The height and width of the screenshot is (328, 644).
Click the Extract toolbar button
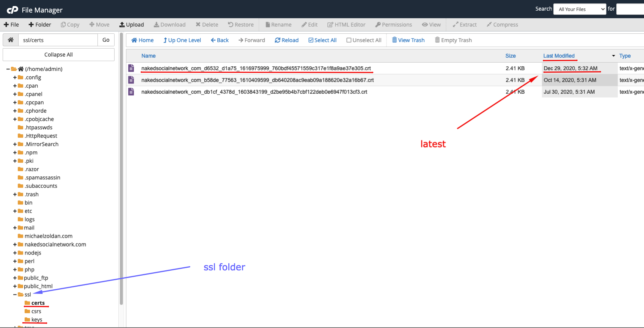tap(465, 25)
